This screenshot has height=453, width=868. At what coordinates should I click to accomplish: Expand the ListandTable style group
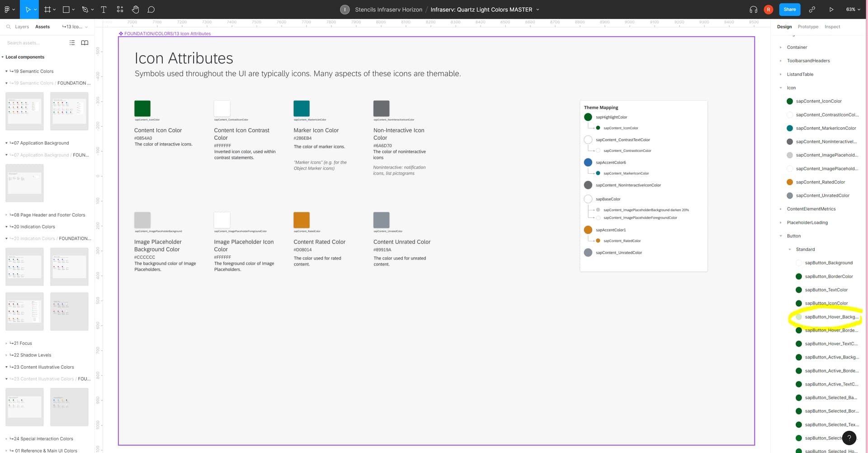tap(781, 74)
